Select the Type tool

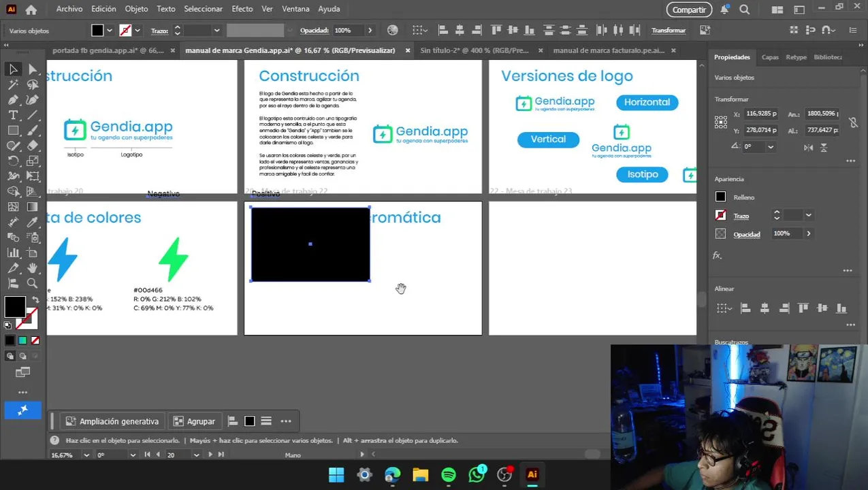point(13,115)
